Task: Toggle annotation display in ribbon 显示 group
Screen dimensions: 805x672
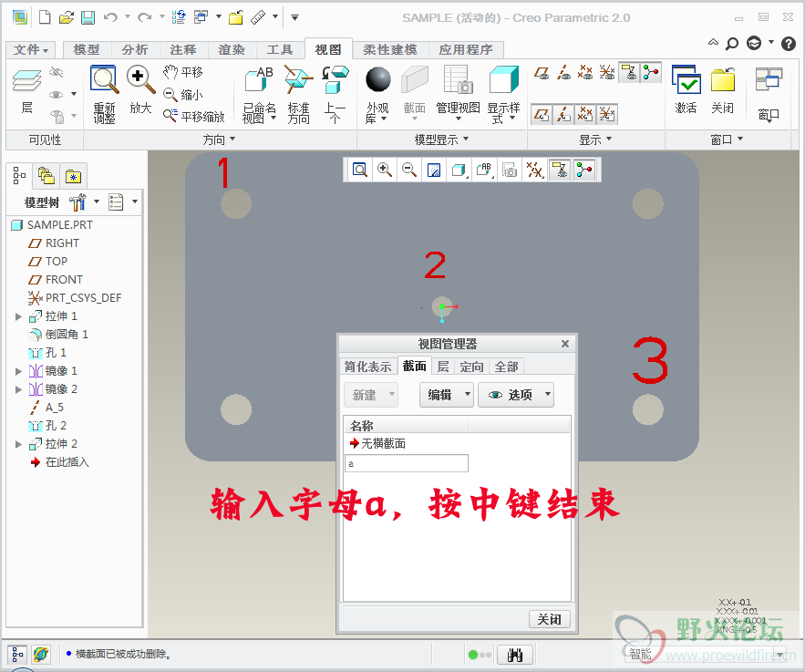Action: tap(629, 72)
